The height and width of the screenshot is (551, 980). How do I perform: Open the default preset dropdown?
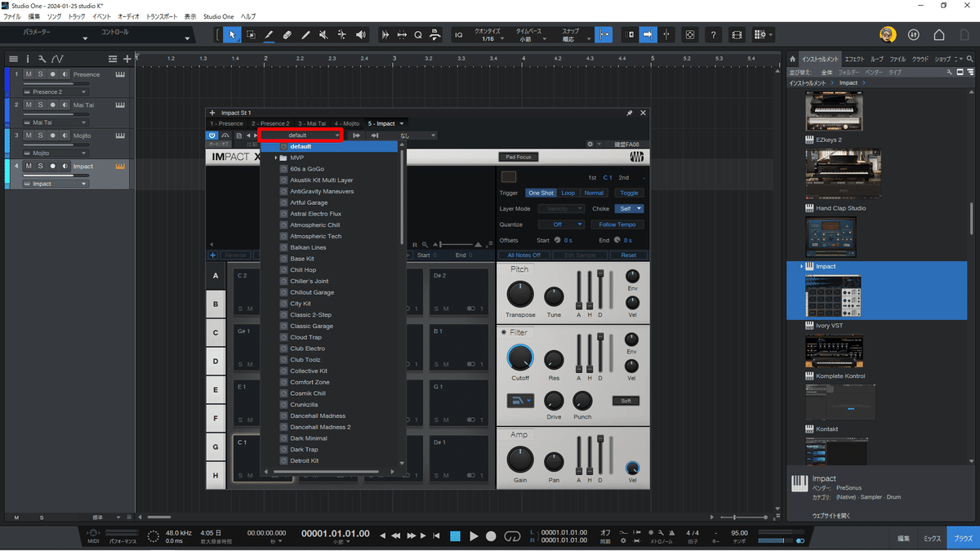(x=300, y=135)
